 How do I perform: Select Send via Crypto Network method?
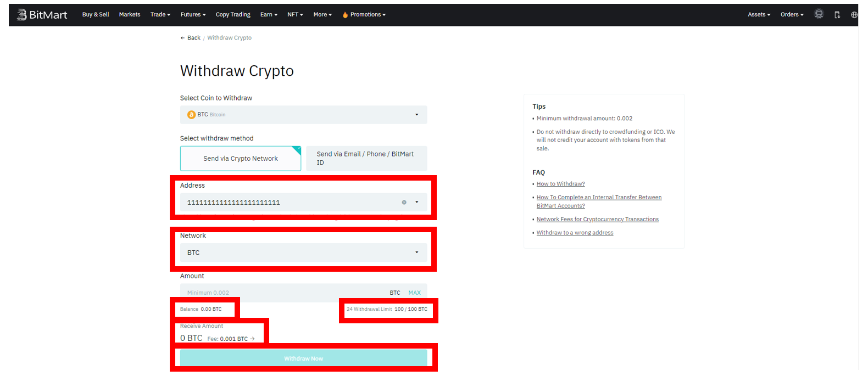(x=241, y=159)
